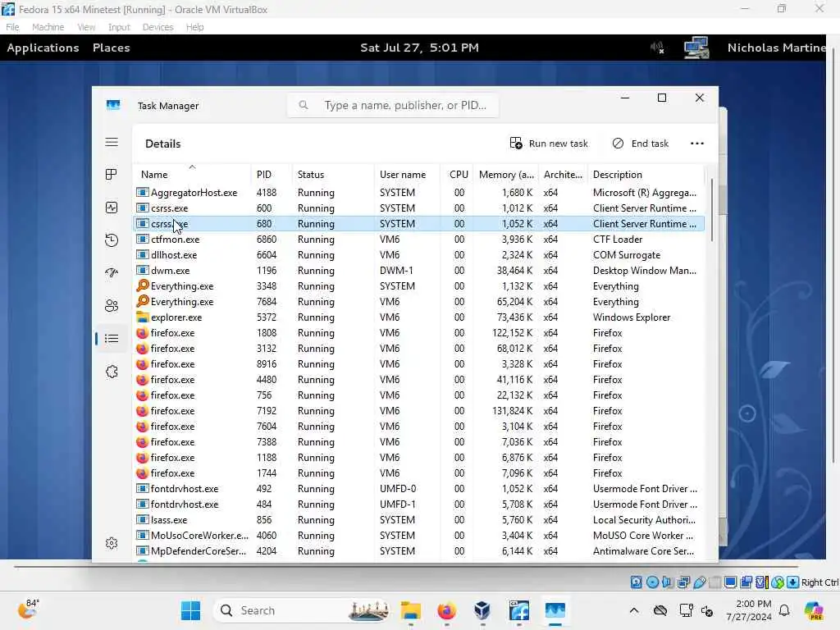The image size is (840, 630).
Task: Open the weather widget showing 84°
Action: tap(28, 609)
